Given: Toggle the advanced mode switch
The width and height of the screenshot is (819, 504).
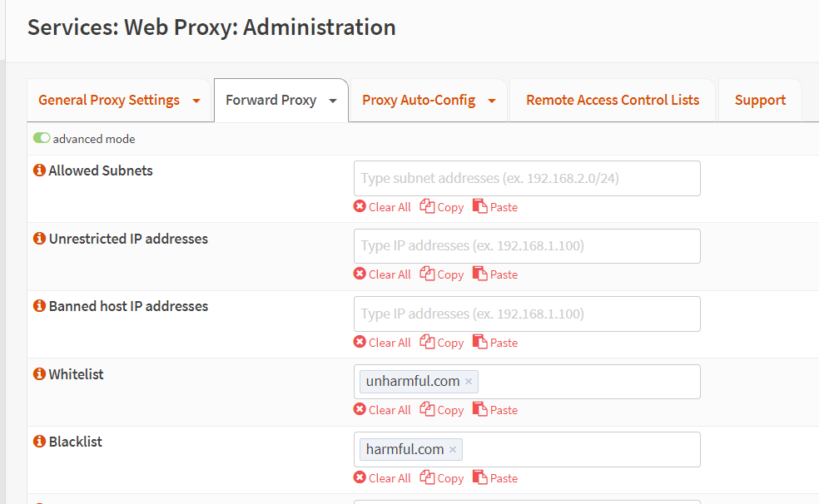Looking at the screenshot, I should pos(42,139).
